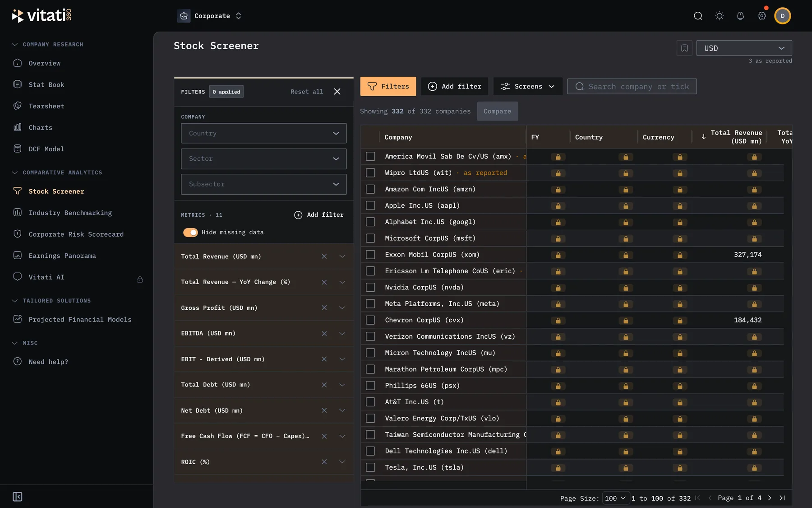Remove EBITDA (USD mn) metric
The width and height of the screenshot is (812, 508).
click(324, 334)
